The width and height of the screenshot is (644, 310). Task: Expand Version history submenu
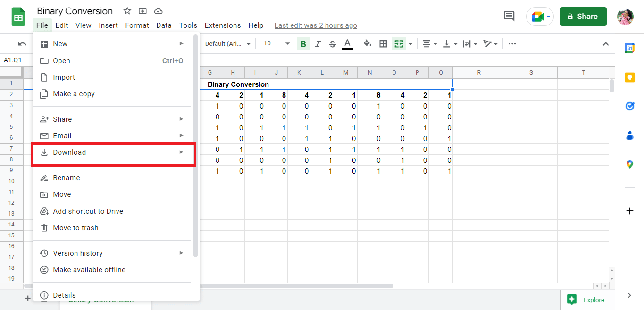point(112,253)
